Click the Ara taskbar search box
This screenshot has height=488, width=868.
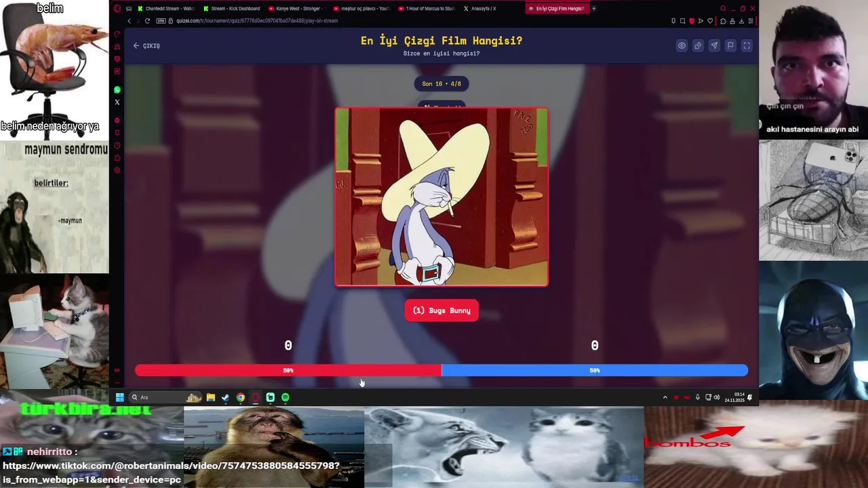click(166, 397)
